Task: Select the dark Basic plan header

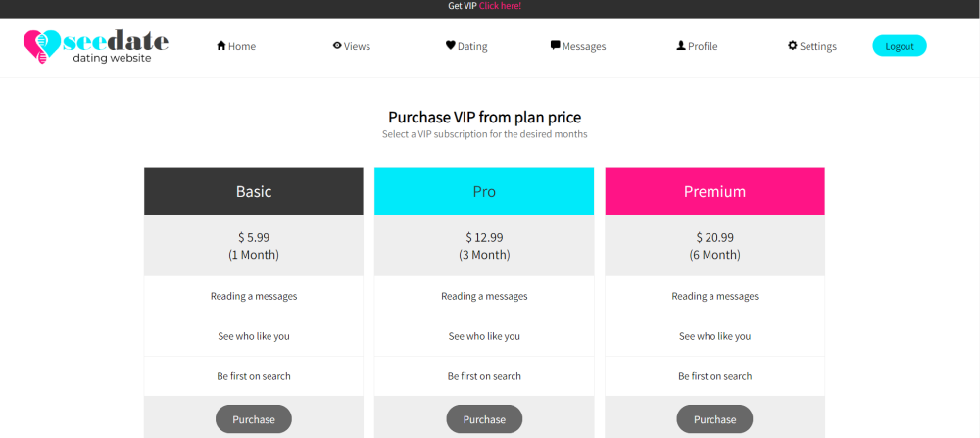Action: coord(254,191)
